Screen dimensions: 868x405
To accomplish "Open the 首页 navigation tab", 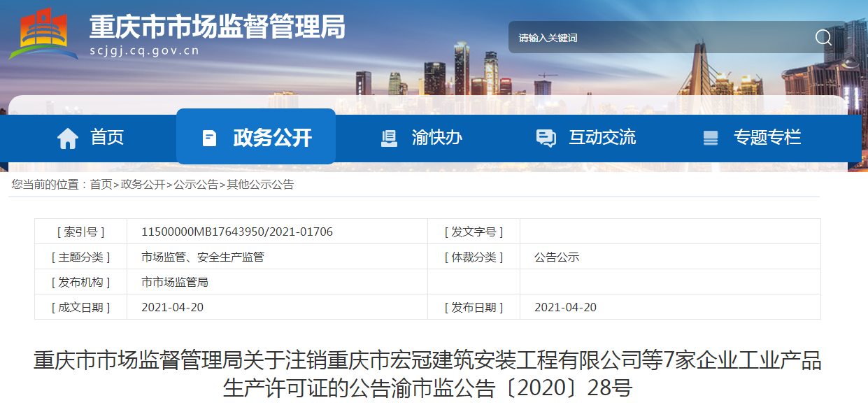I will click(x=107, y=137).
